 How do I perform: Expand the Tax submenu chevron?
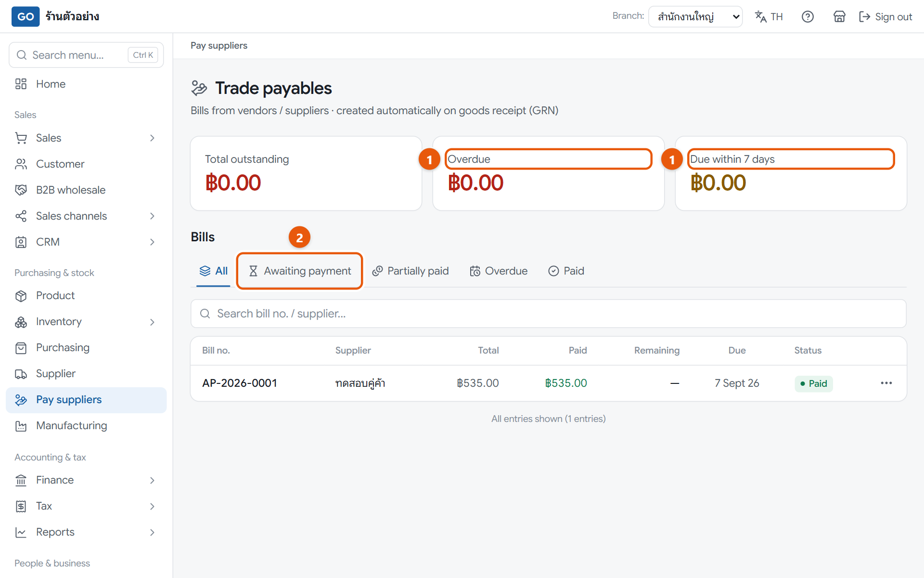tap(152, 506)
